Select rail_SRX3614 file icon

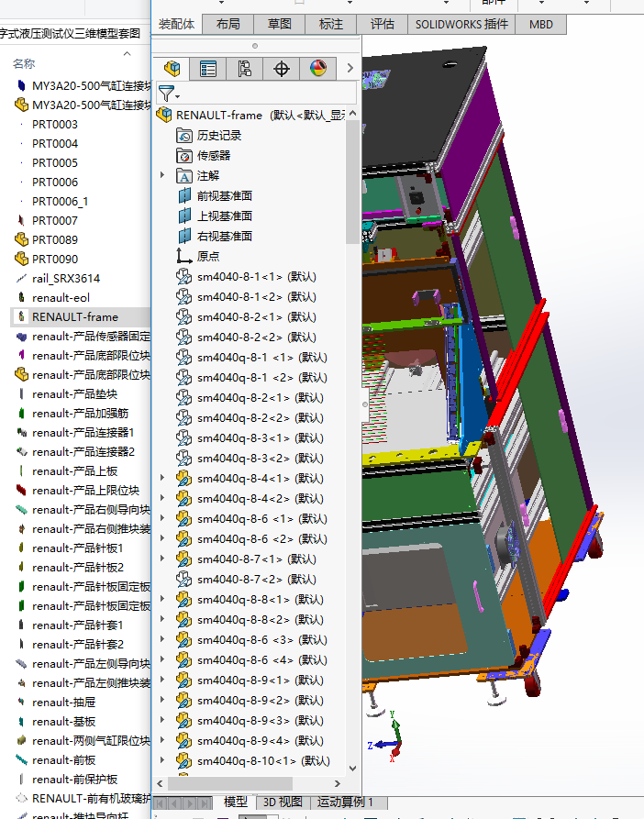21,279
